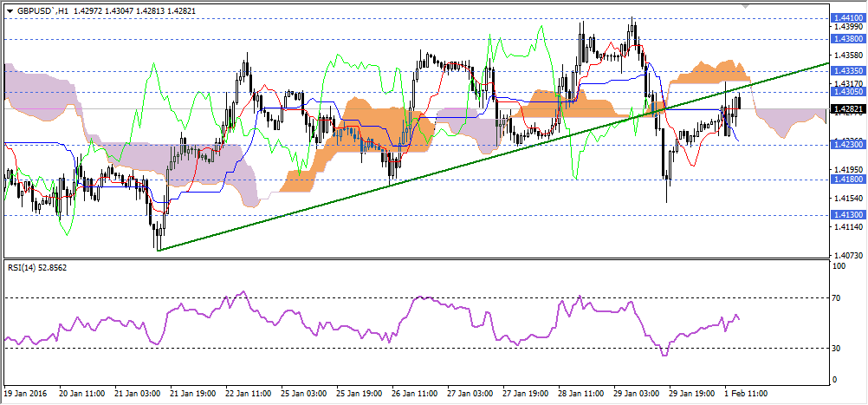Open the one-click trading arrow beside GBPUSD
The width and height of the screenshot is (868, 405).
[10, 11]
